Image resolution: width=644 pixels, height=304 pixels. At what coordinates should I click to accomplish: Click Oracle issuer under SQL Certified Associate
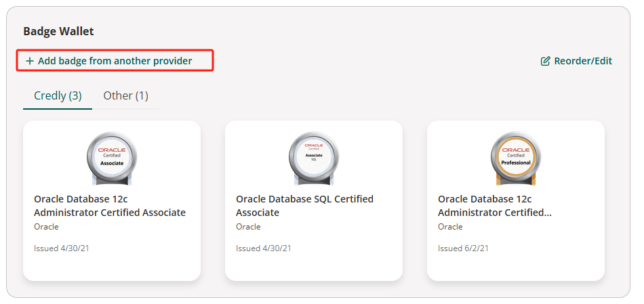(x=248, y=226)
